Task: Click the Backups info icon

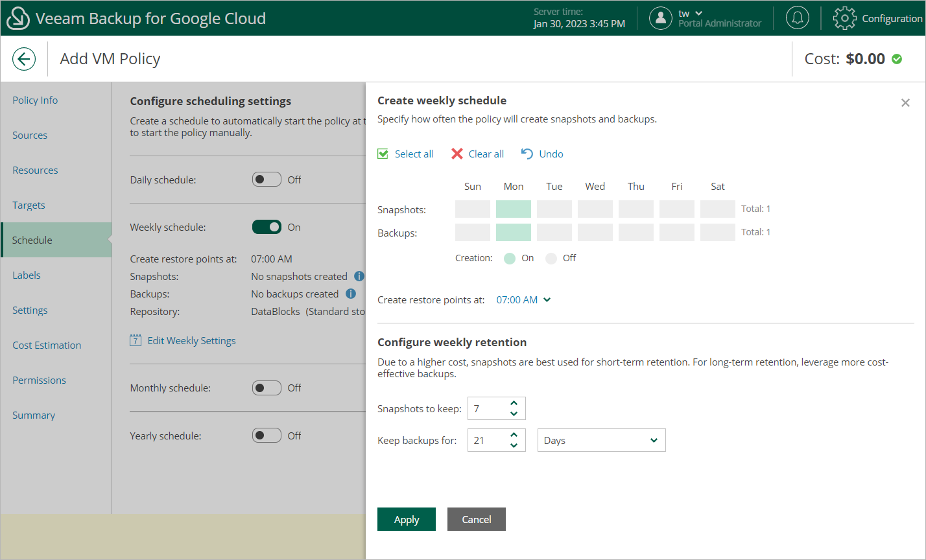Action: (x=351, y=294)
